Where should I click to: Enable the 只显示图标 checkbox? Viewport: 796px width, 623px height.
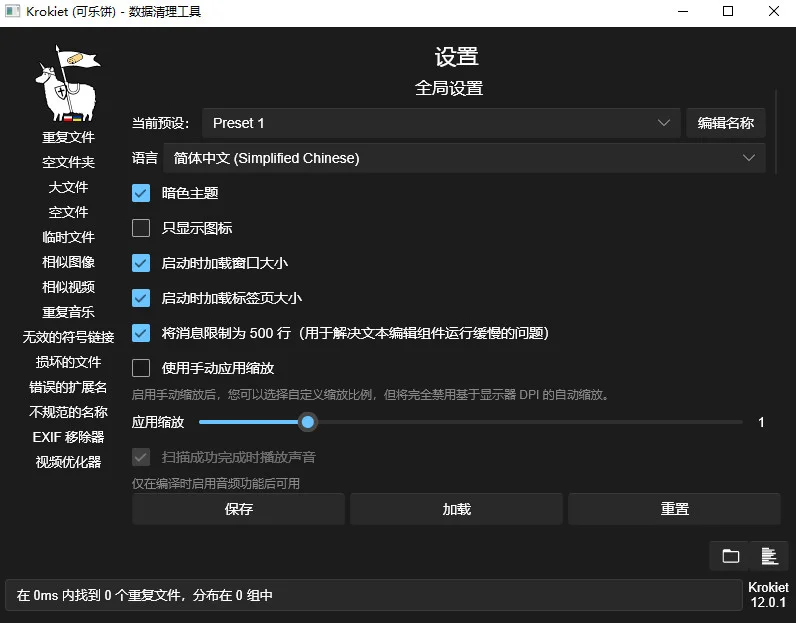[141, 228]
